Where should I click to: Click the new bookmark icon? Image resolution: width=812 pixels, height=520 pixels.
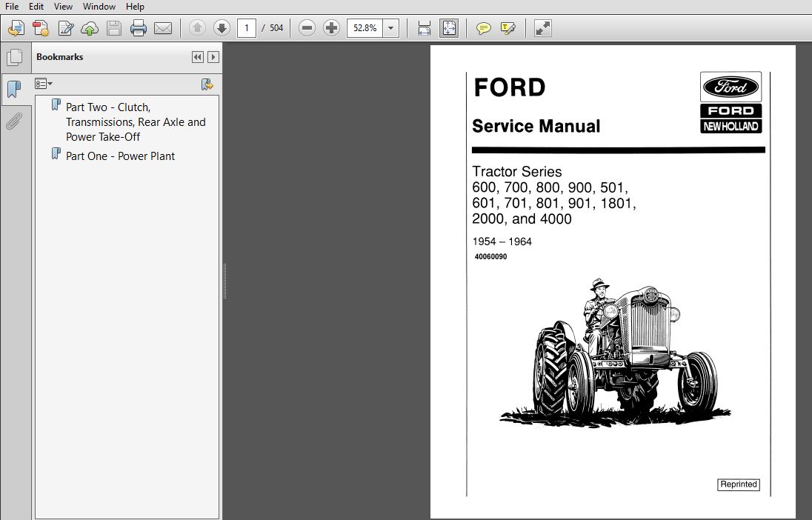(207, 84)
